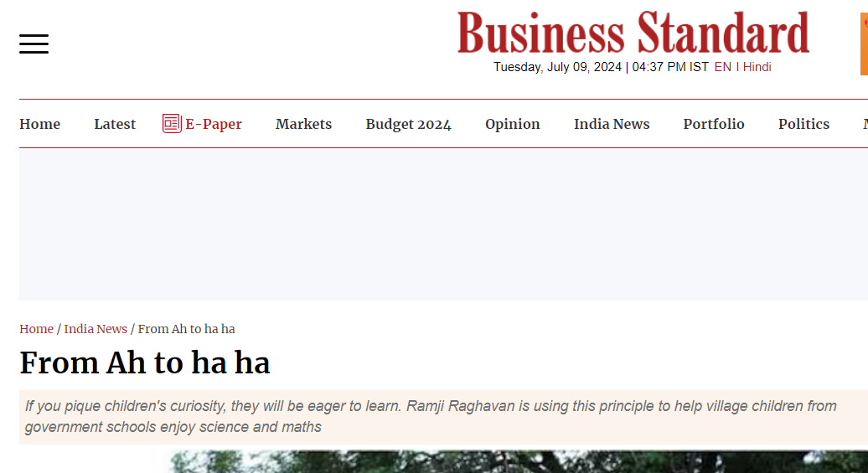868x473 pixels.
Task: Open the hamburger menu icon
Action: pos(34,44)
